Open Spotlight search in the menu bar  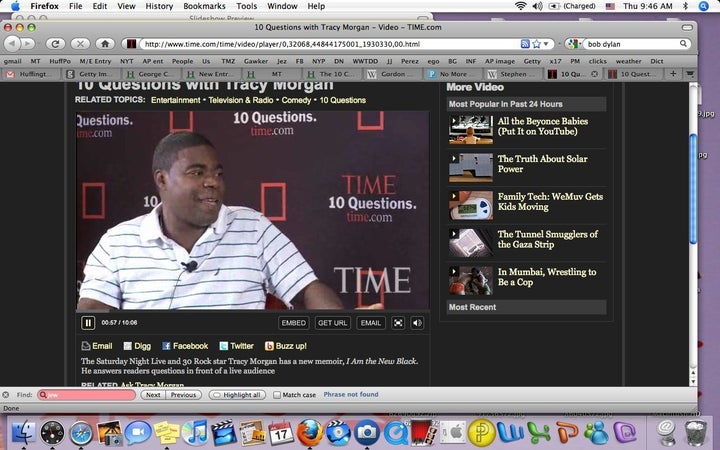click(704, 6)
